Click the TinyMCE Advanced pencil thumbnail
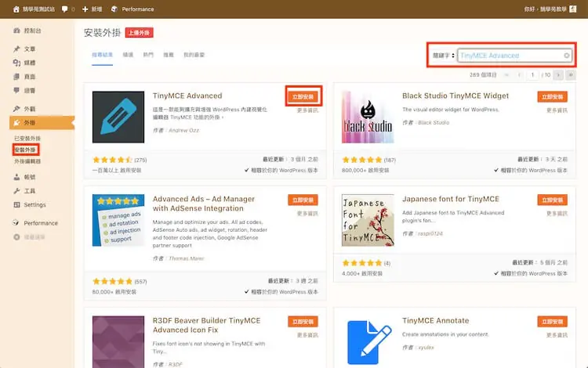This screenshot has height=368, width=588. click(x=118, y=117)
